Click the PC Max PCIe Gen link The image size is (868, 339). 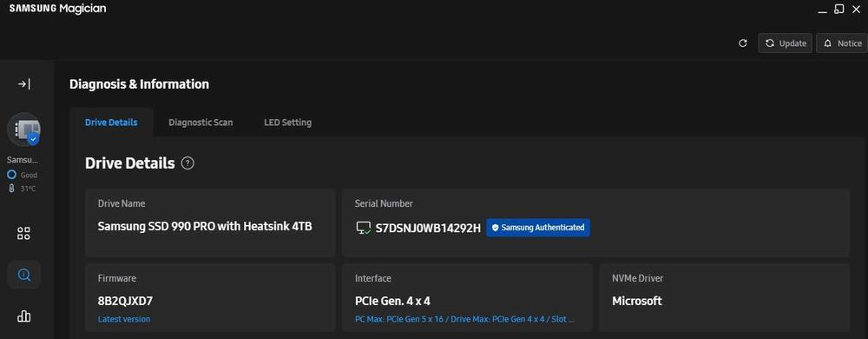(464, 319)
